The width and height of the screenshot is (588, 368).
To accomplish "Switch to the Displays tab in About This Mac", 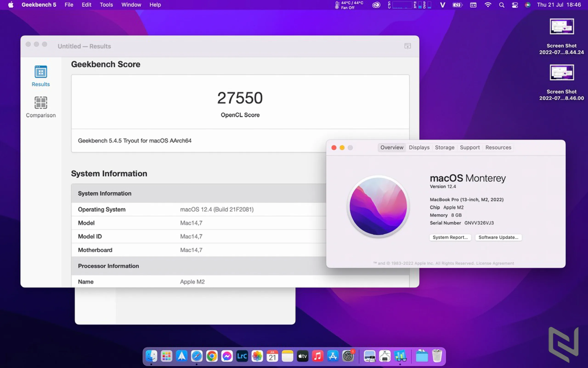I will tap(419, 148).
